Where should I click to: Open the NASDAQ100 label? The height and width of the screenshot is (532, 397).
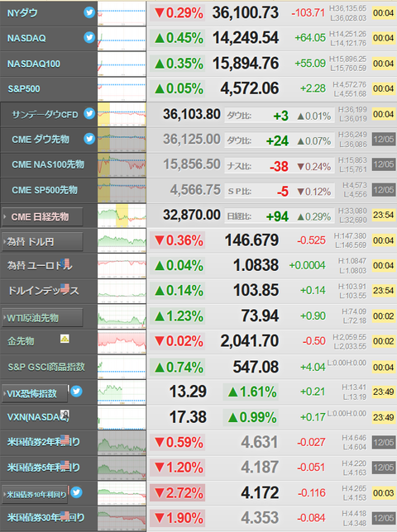[34, 64]
